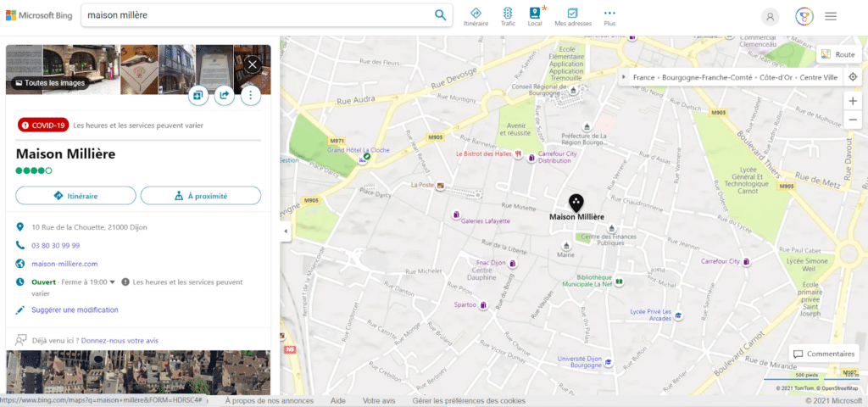Click Centre des Finances Publiques icon

[612, 228]
